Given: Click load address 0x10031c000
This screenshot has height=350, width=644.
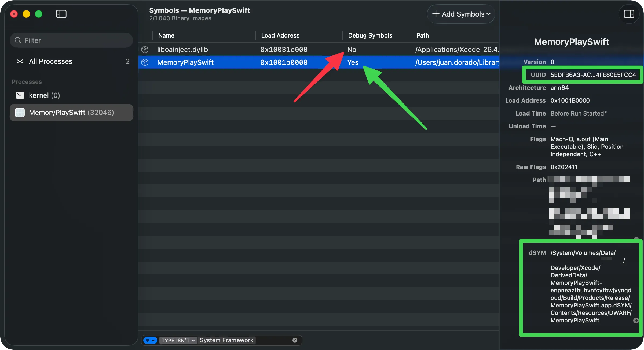Looking at the screenshot, I should click(x=284, y=50).
